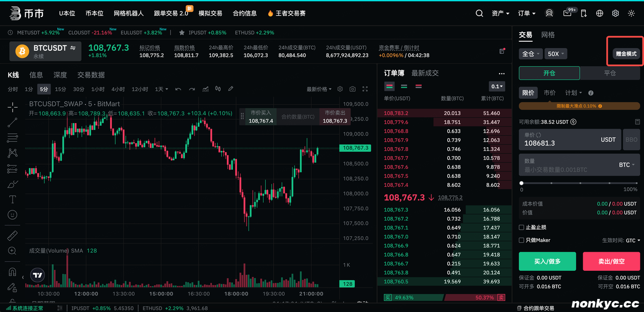This screenshot has width=644, height=312.
Task: Click the search magnifier in header
Action: pos(479,14)
